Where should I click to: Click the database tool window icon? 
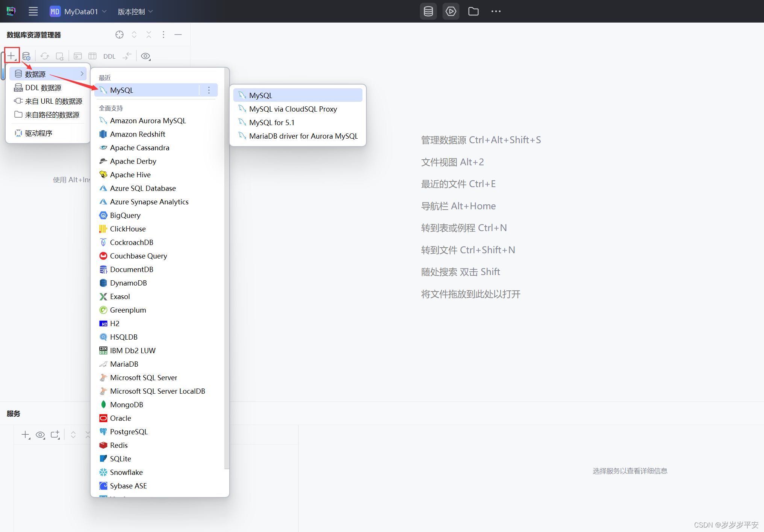click(x=428, y=11)
